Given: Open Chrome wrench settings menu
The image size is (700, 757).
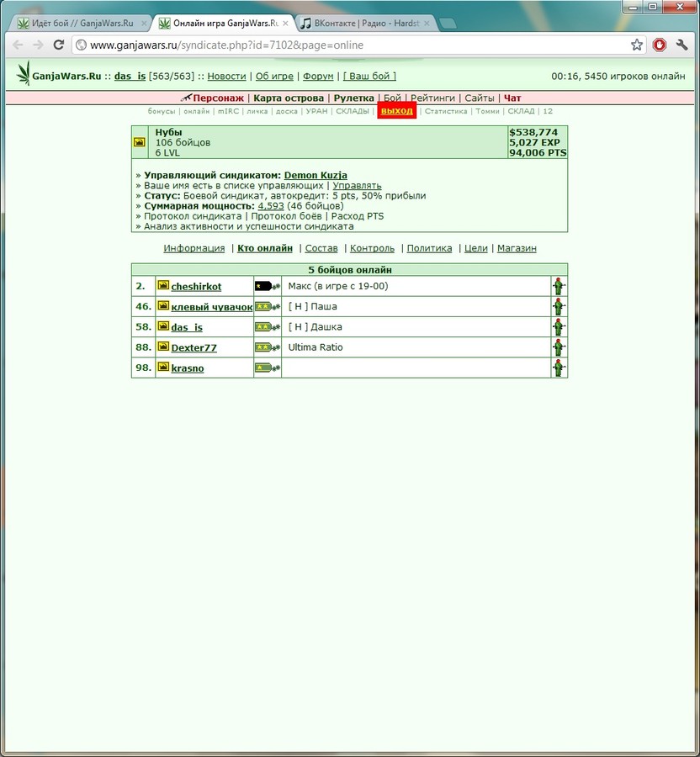Looking at the screenshot, I should (681, 45).
